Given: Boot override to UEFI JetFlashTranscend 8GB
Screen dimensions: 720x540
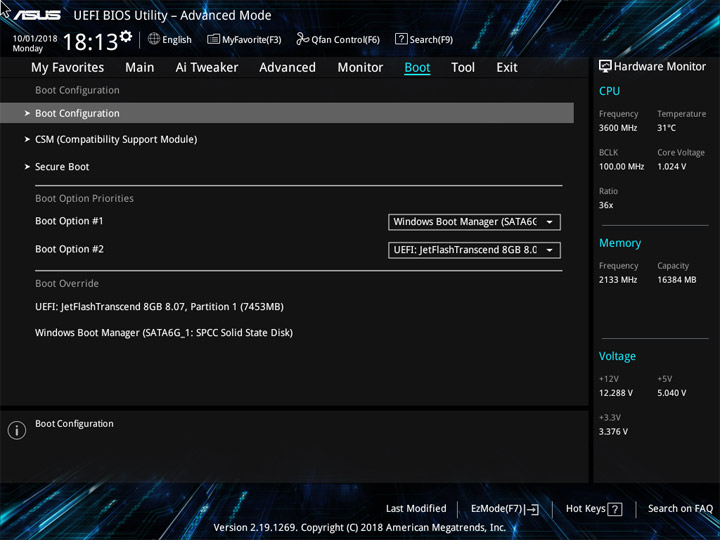Looking at the screenshot, I should pos(159,307).
